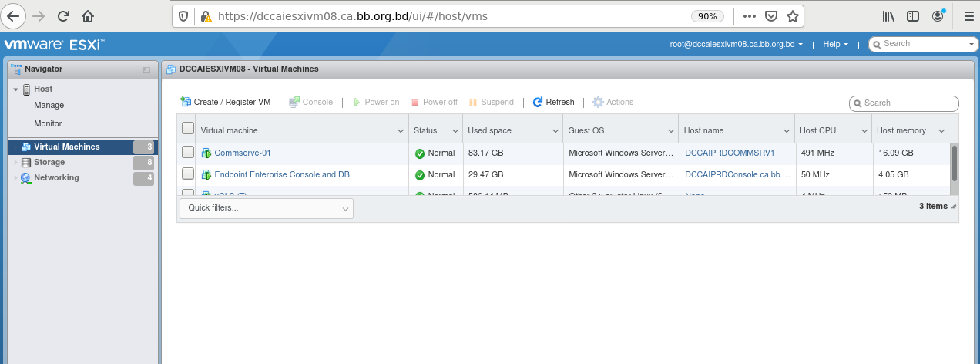
Task: Click the Power off toolbar button
Action: [x=434, y=102]
